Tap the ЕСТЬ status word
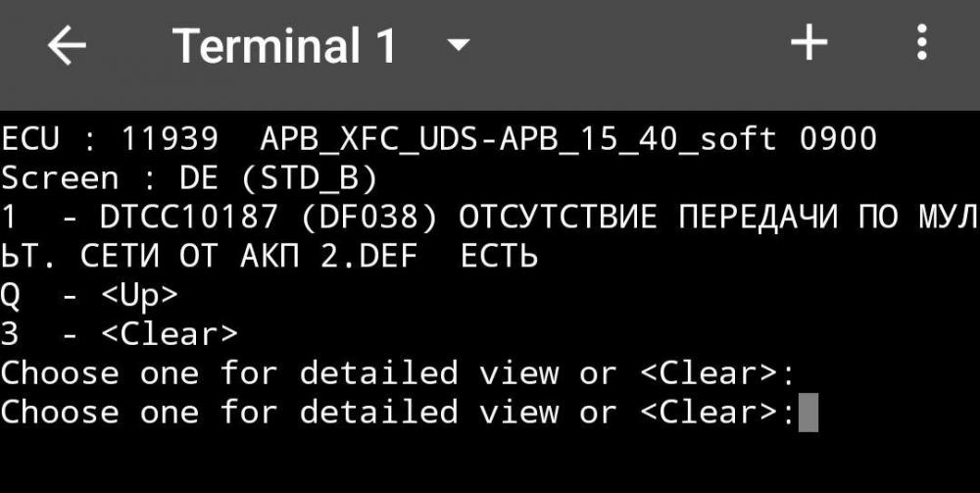This screenshot has height=493, width=980. tap(500, 257)
